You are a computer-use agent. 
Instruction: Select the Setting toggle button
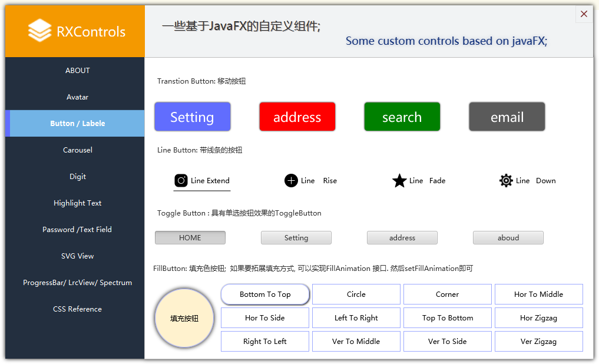tap(296, 238)
